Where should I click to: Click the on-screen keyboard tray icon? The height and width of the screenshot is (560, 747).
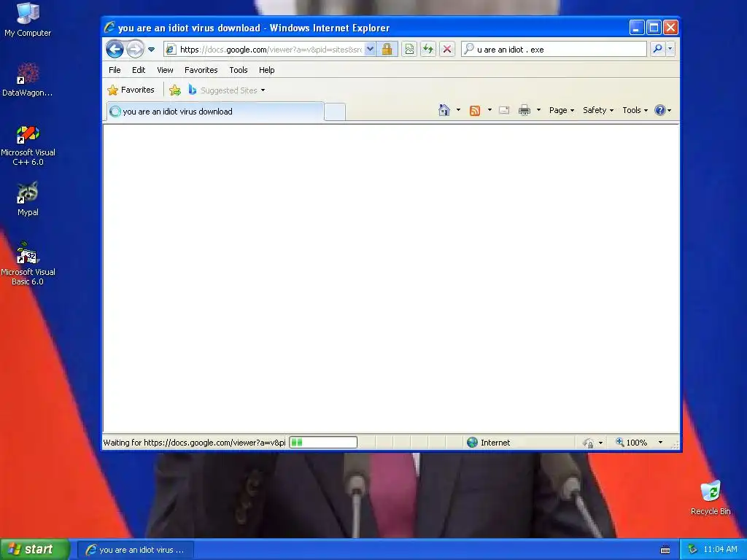point(665,550)
